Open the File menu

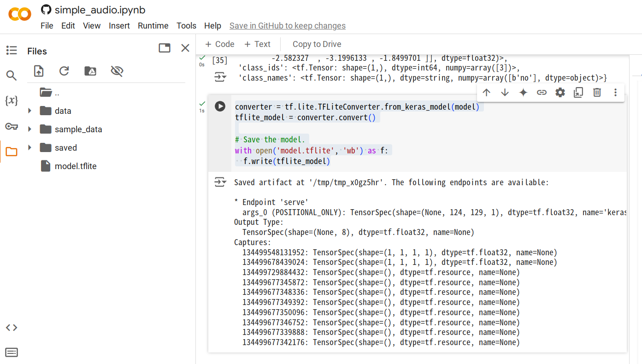coord(47,26)
